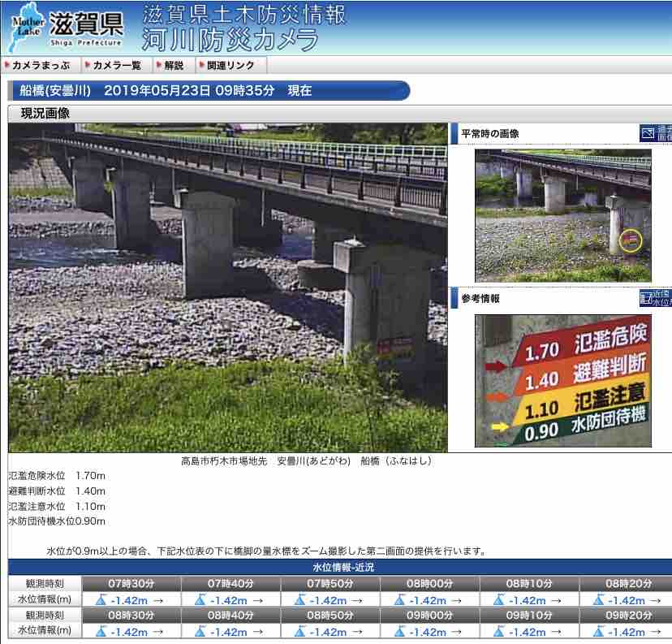Image resolution: width=672 pixels, height=644 pixels.
Task: Click the water gauge icon under 08時30分
Action: (101, 631)
